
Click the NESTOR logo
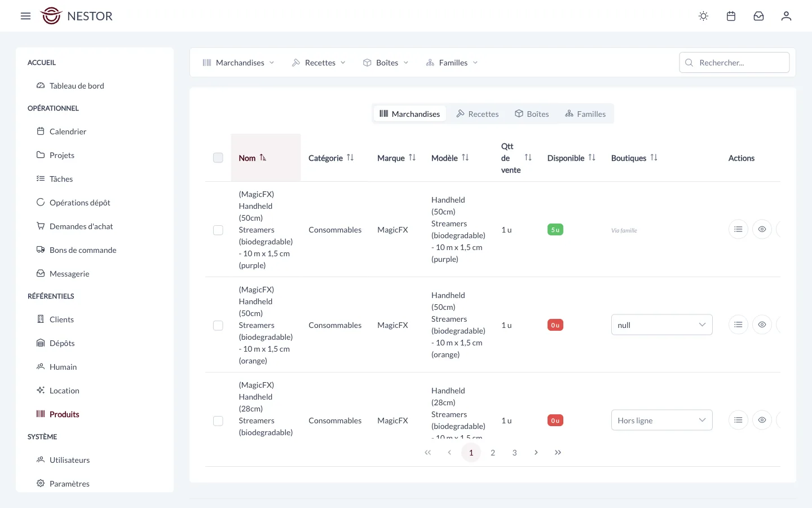point(77,16)
